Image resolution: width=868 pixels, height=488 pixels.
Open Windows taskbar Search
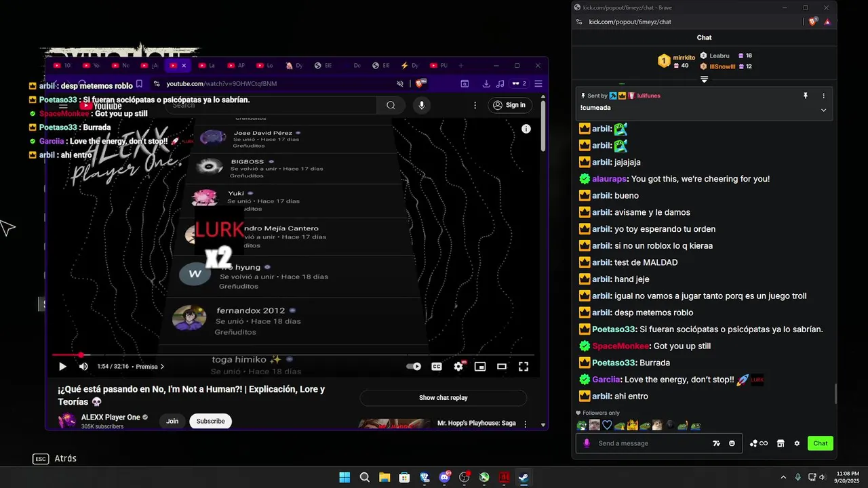[x=365, y=477]
